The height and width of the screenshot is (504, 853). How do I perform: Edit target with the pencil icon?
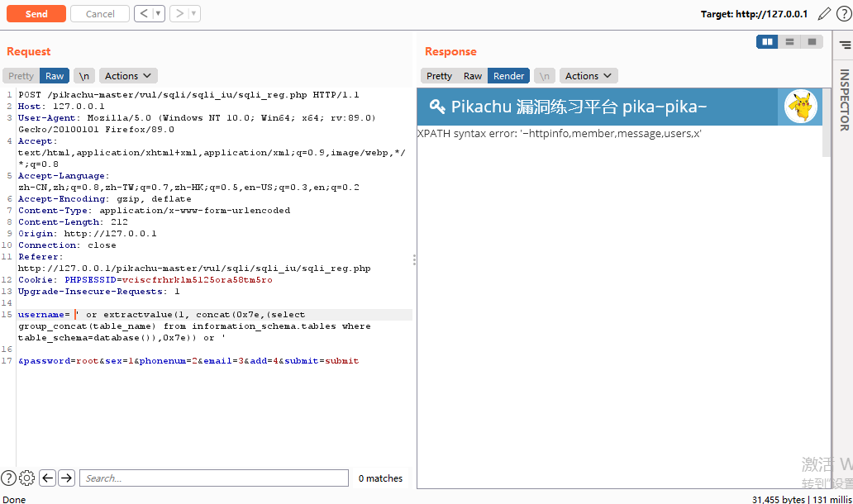[824, 13]
